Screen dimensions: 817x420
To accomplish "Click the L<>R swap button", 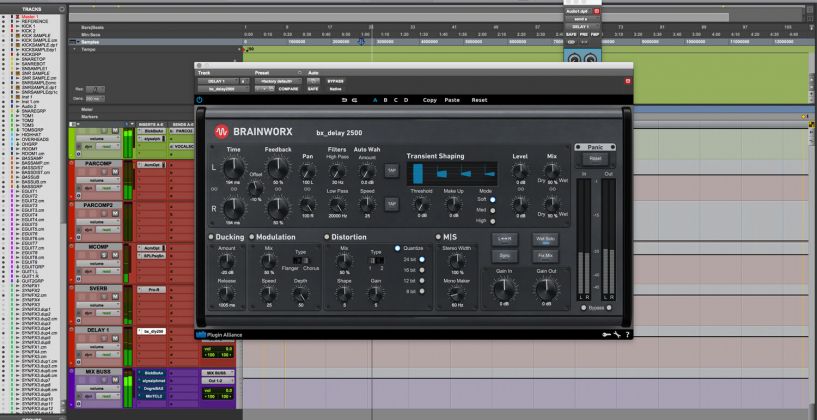I will tap(505, 239).
